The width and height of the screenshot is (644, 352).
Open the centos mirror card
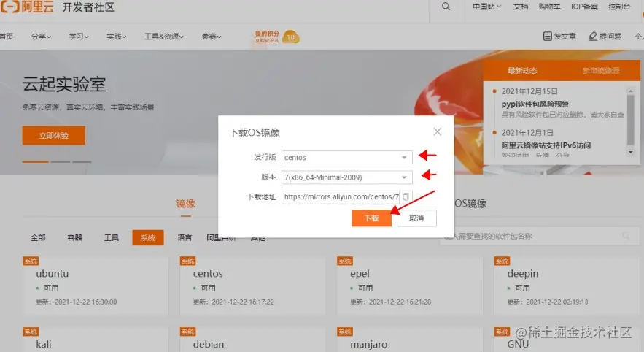click(x=252, y=286)
